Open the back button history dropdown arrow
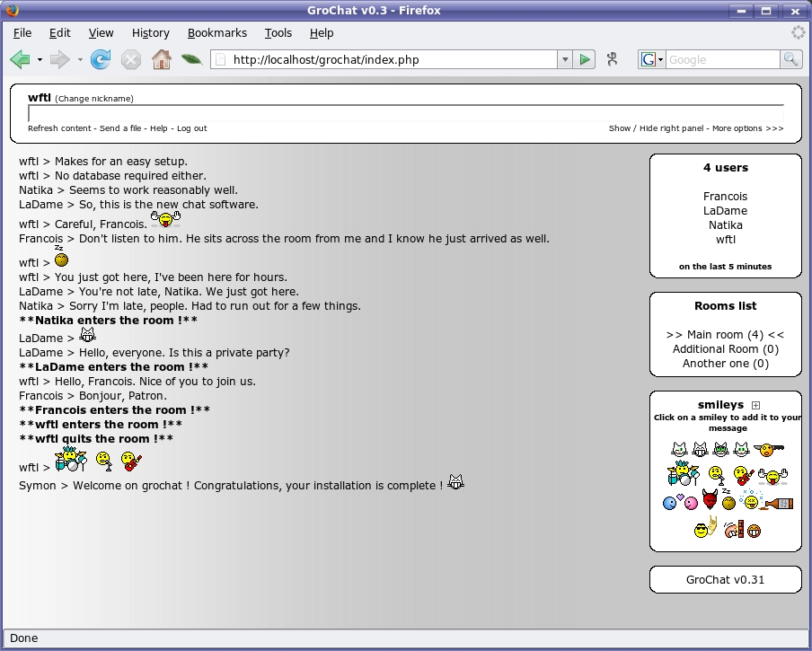This screenshot has width=812, height=651. (40, 60)
